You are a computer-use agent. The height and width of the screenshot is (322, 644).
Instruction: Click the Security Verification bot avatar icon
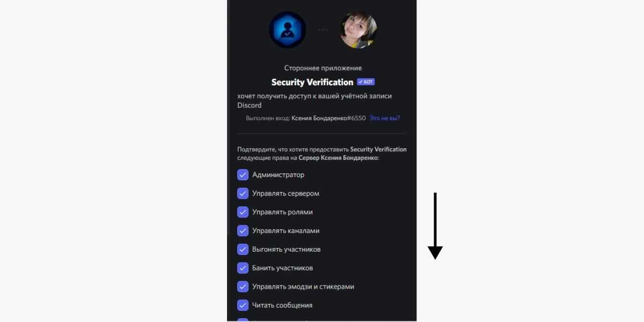[x=287, y=30]
